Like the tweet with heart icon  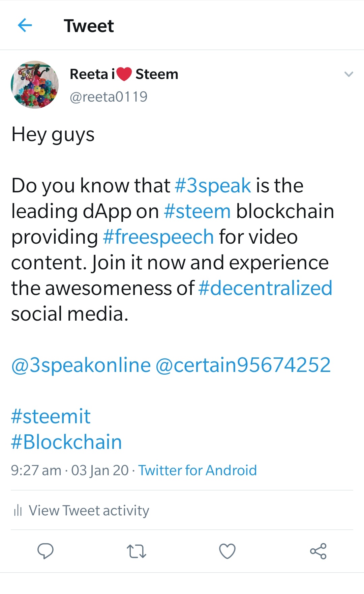pyautogui.click(x=227, y=551)
